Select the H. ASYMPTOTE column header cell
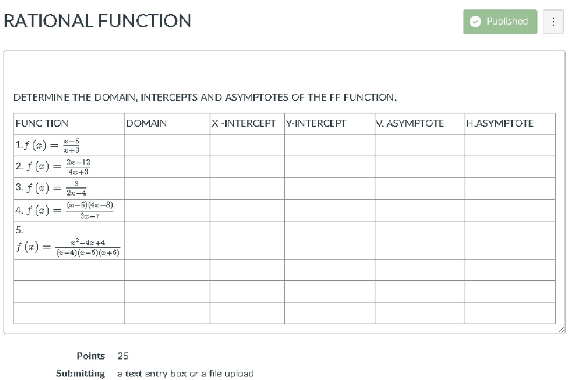The width and height of the screenshot is (588, 380). point(509,123)
